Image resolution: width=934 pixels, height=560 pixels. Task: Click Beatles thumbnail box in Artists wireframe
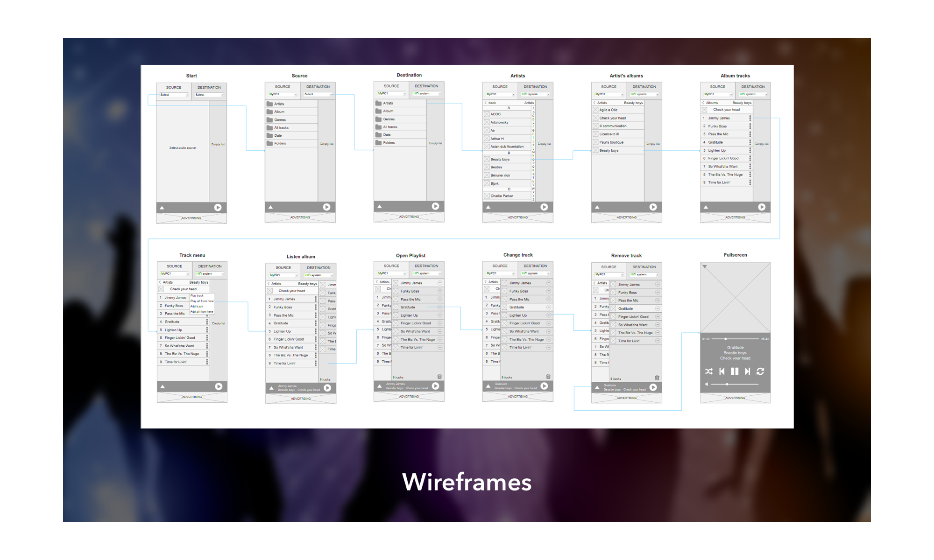(487, 167)
